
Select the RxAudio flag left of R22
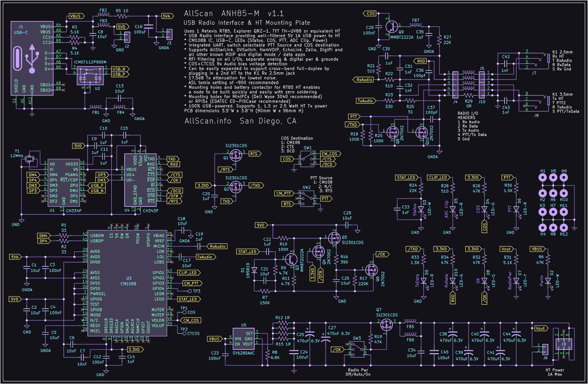coord(364,80)
